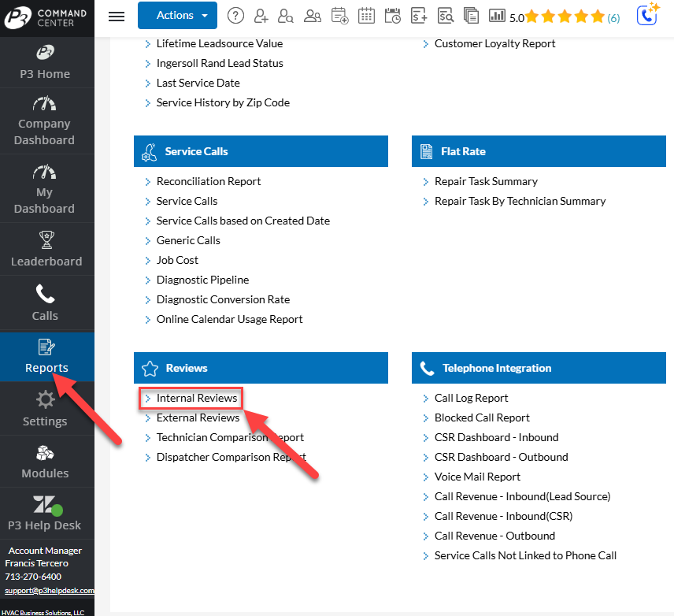Open Dispatcher Comparison Report
Viewport: 674px width, 616px height.
[231, 457]
